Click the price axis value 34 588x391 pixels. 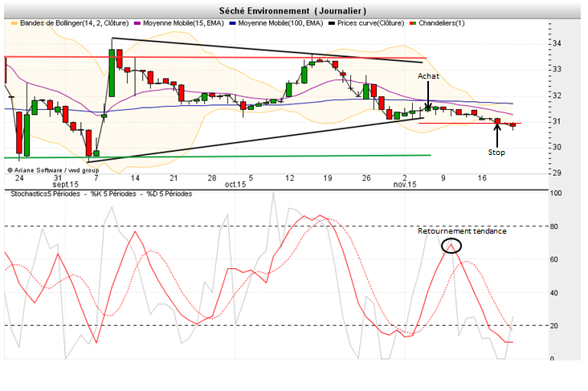(x=557, y=43)
